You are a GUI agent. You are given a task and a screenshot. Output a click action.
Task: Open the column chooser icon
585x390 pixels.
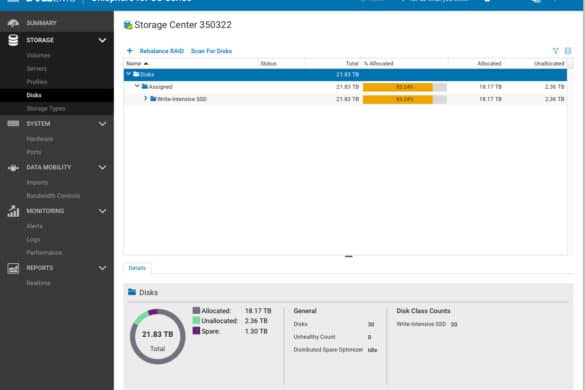pyautogui.click(x=568, y=51)
